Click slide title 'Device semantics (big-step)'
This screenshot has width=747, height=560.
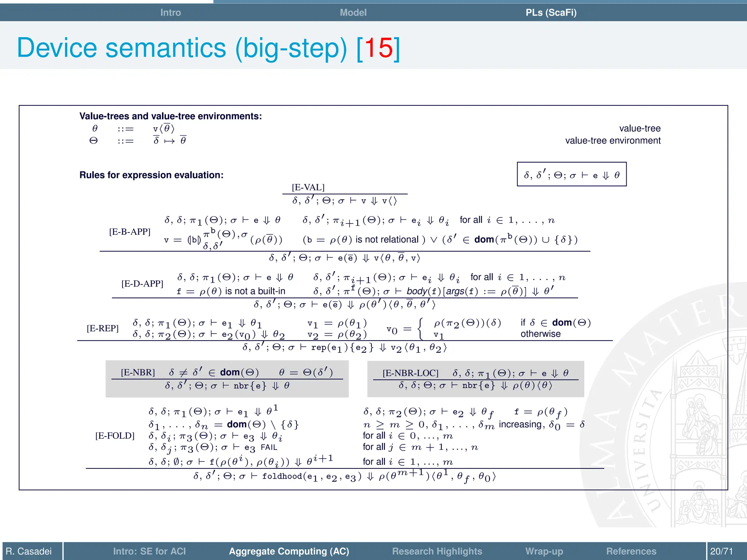tap(182, 48)
